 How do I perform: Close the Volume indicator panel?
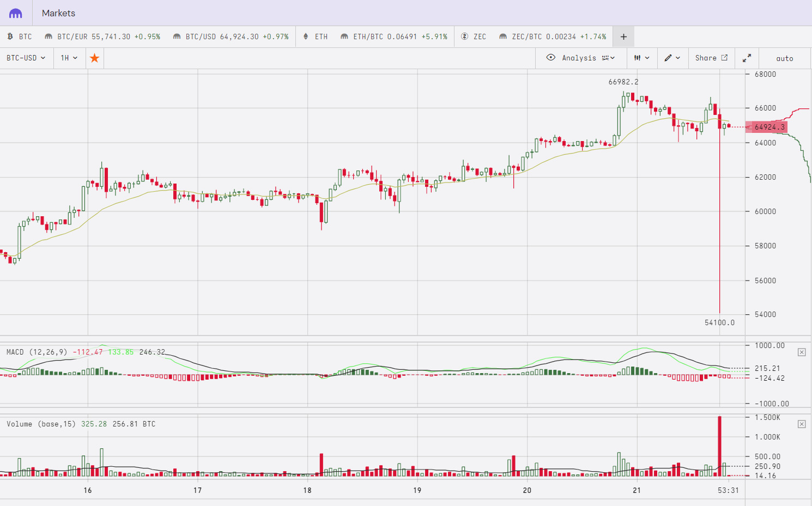[x=802, y=424]
